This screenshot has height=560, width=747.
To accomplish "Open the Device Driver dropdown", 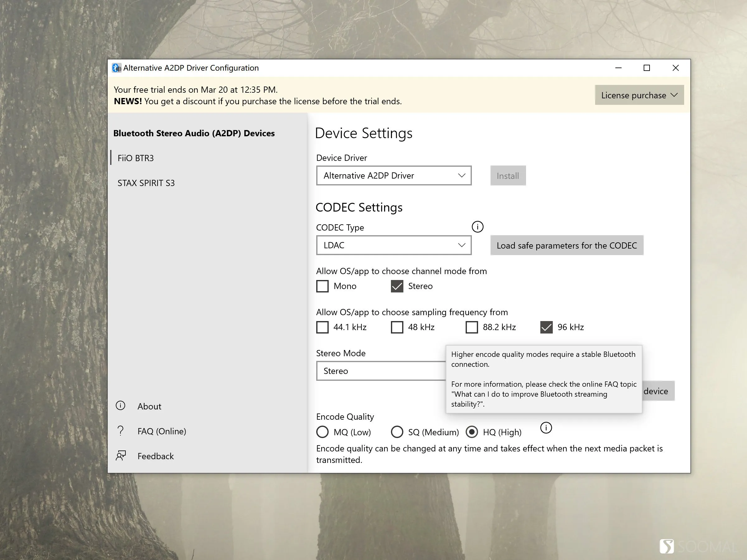I will (x=394, y=175).
